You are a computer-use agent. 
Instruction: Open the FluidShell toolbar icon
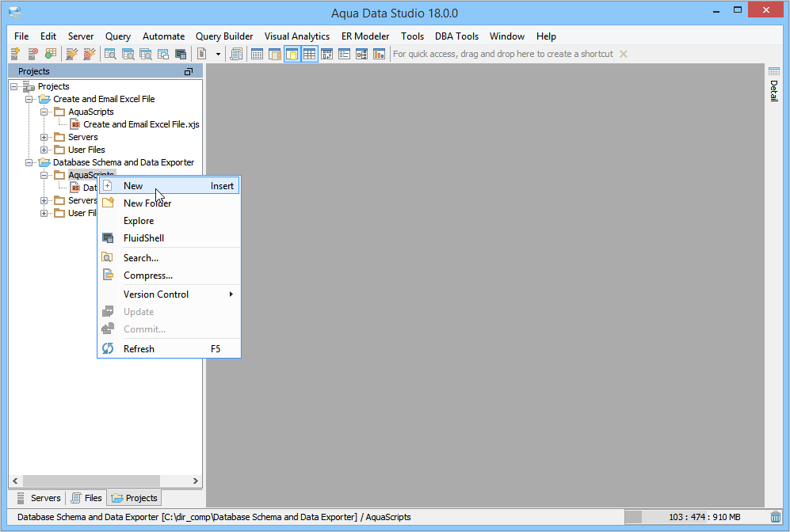(x=181, y=54)
